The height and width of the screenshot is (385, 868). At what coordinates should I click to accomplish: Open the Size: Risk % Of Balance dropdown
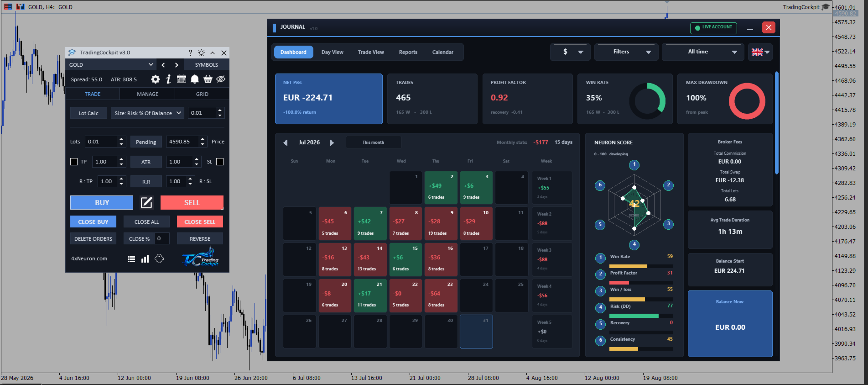tap(148, 113)
